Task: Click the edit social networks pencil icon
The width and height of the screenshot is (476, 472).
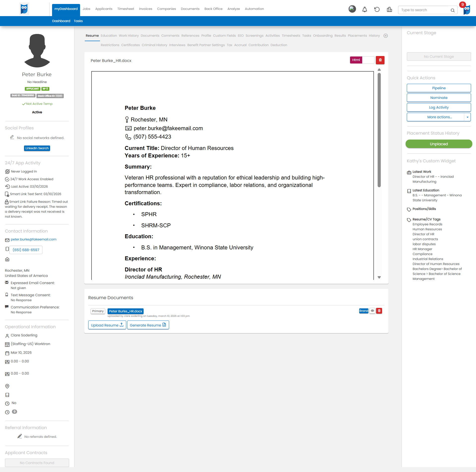Action: [12, 137]
